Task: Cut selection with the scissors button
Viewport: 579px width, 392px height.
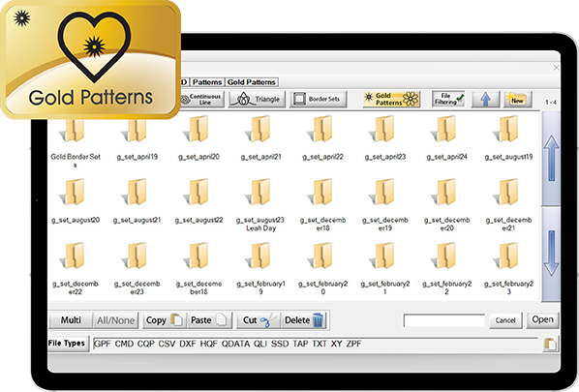Action: 259,320
